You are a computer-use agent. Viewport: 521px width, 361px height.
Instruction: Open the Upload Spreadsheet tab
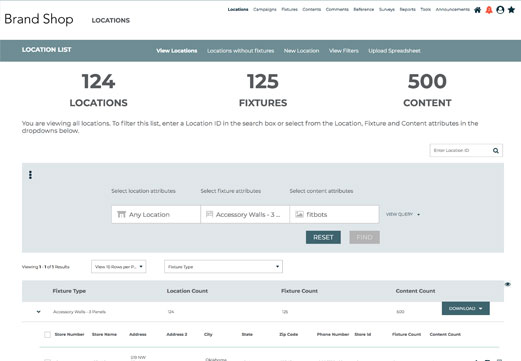[394, 51]
